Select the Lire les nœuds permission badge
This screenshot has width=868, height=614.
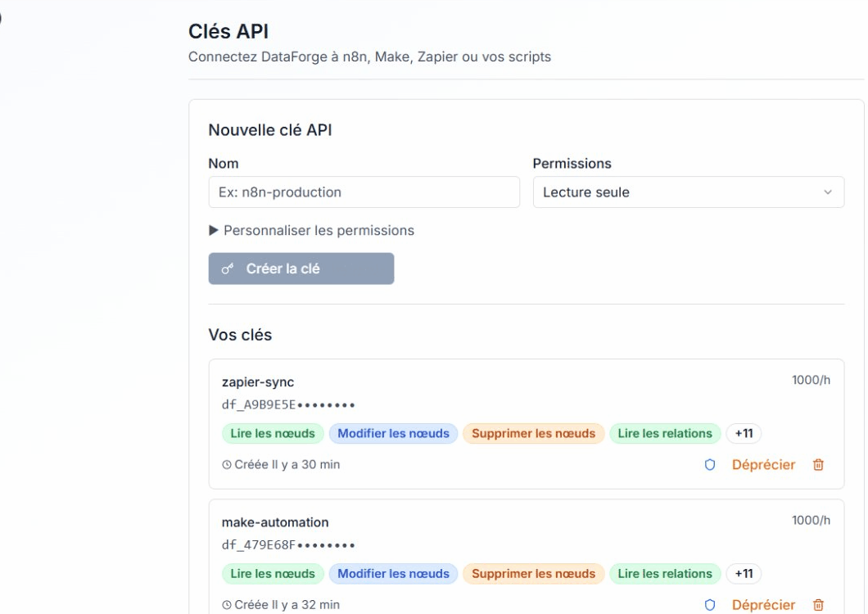pyautogui.click(x=272, y=434)
